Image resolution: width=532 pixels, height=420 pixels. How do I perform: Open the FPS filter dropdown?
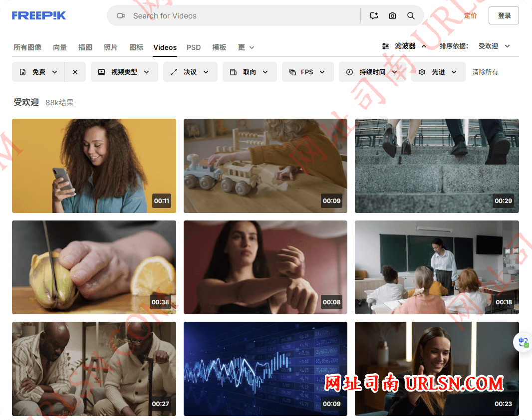[307, 72]
